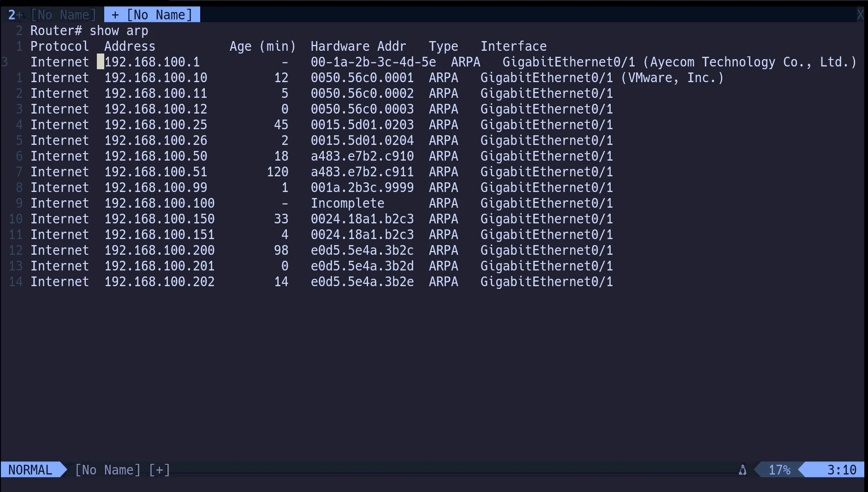The height and width of the screenshot is (492, 868).
Task: Click IP address 192.168.100.202
Action: tap(160, 282)
